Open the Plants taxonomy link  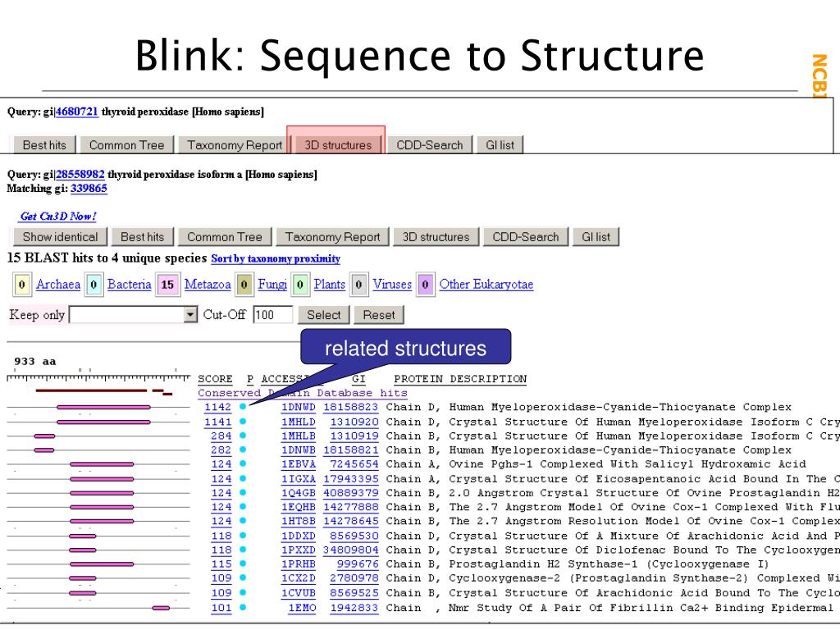tap(329, 285)
